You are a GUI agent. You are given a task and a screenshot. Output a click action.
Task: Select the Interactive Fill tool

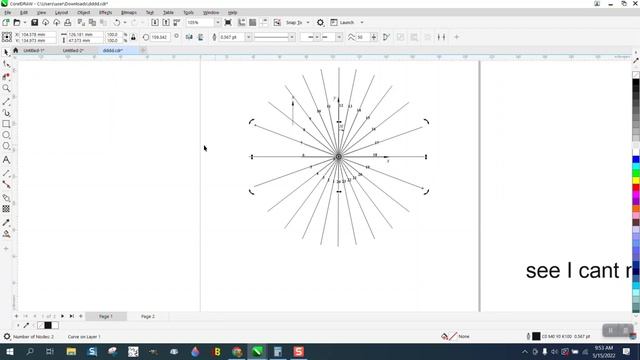[6, 234]
